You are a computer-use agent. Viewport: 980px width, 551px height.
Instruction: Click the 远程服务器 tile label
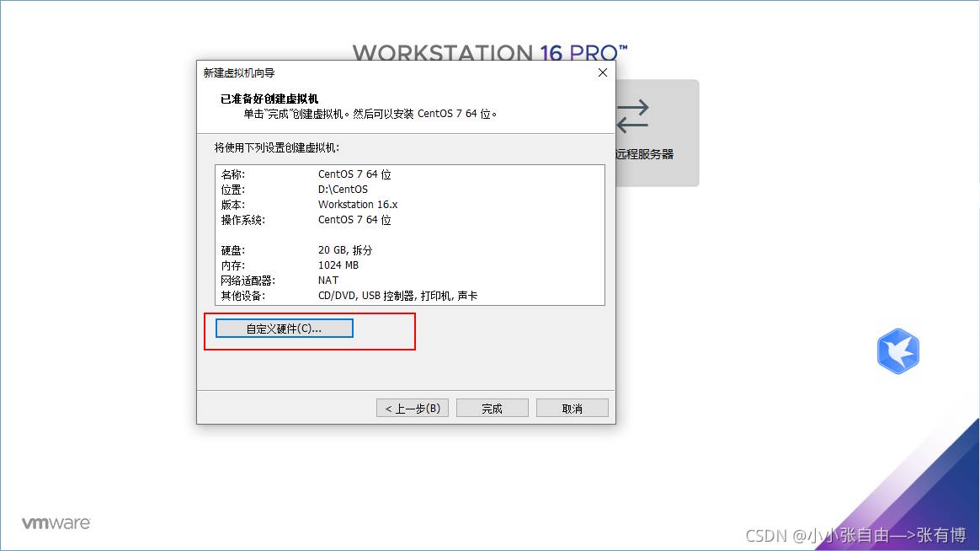point(645,154)
